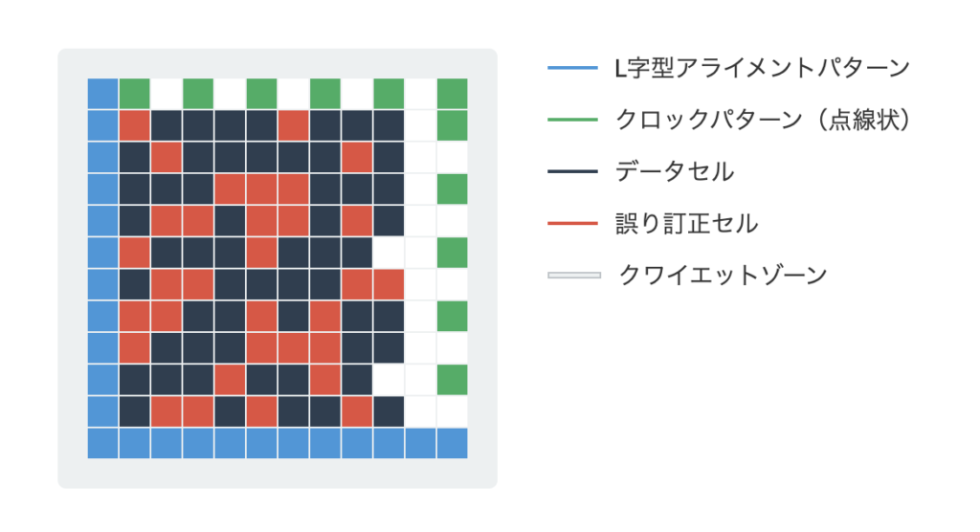
Task: Click the top-left blue corner cell
Action: 102,94
